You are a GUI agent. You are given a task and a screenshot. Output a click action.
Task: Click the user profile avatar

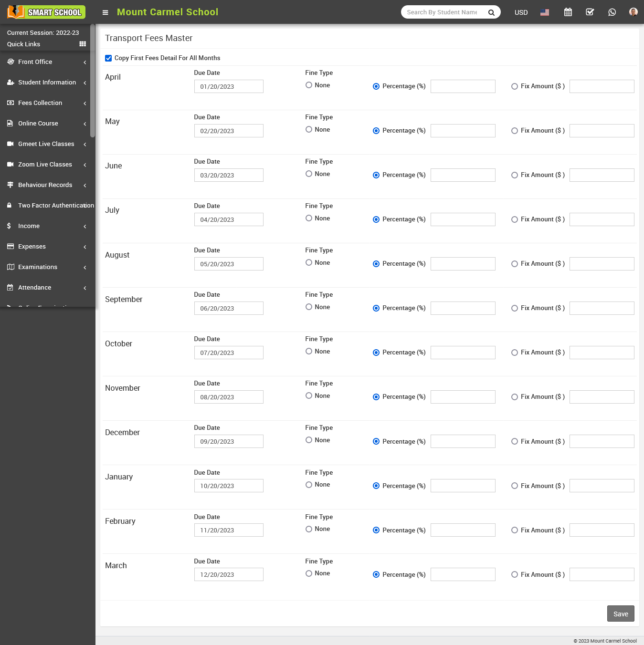(x=633, y=12)
